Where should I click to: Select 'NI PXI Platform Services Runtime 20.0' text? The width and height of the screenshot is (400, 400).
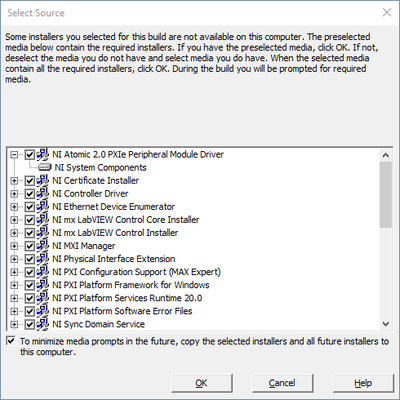pos(127,298)
